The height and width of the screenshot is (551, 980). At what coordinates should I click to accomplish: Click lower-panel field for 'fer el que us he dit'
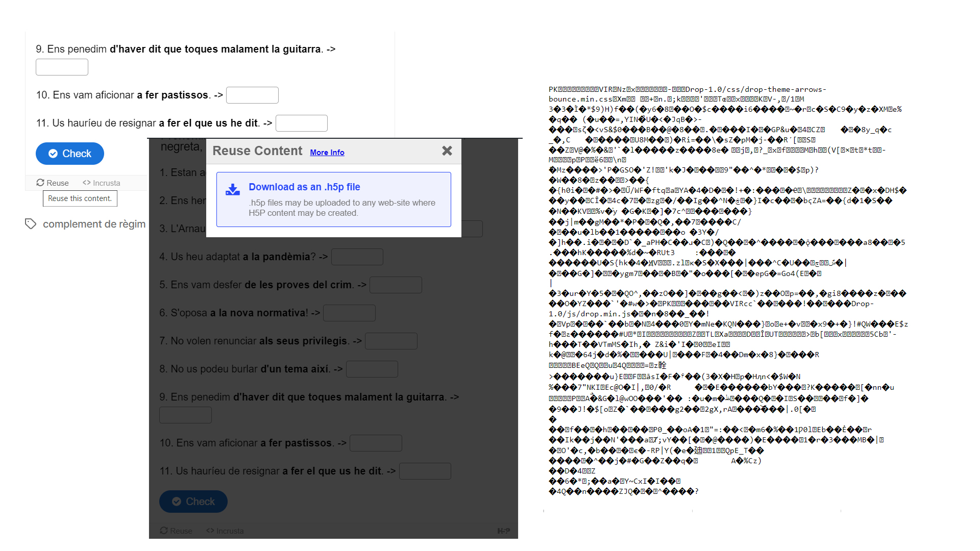pos(425,471)
